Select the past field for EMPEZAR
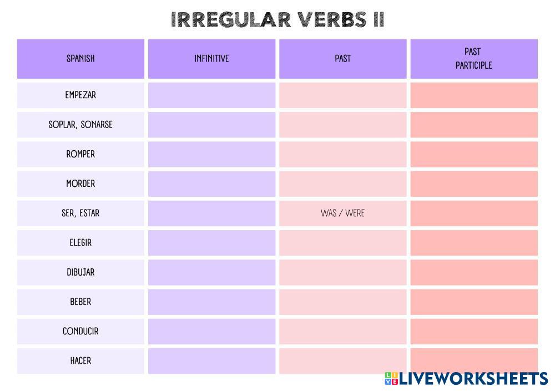 coord(342,95)
